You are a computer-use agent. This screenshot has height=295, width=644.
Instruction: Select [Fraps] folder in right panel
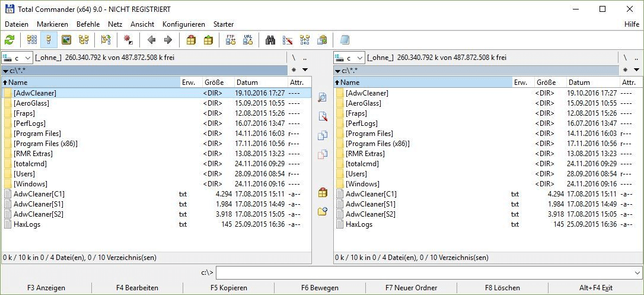coord(489,113)
